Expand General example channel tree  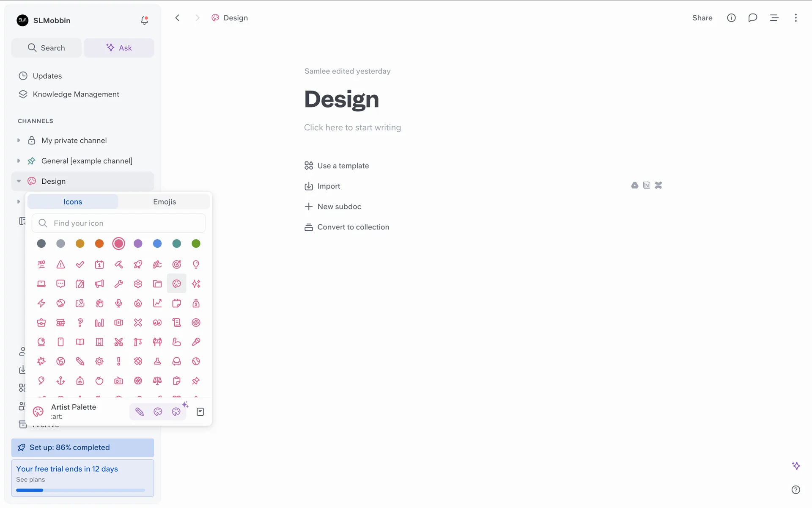tap(19, 161)
